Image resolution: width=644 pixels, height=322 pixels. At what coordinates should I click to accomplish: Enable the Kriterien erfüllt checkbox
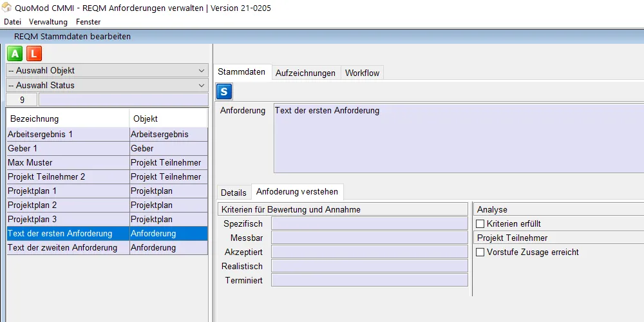pos(480,223)
